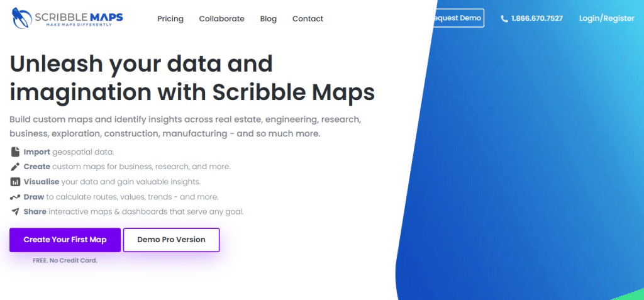The image size is (644, 300).
Task: Click the paper plane icon beside Share
Action: click(15, 211)
